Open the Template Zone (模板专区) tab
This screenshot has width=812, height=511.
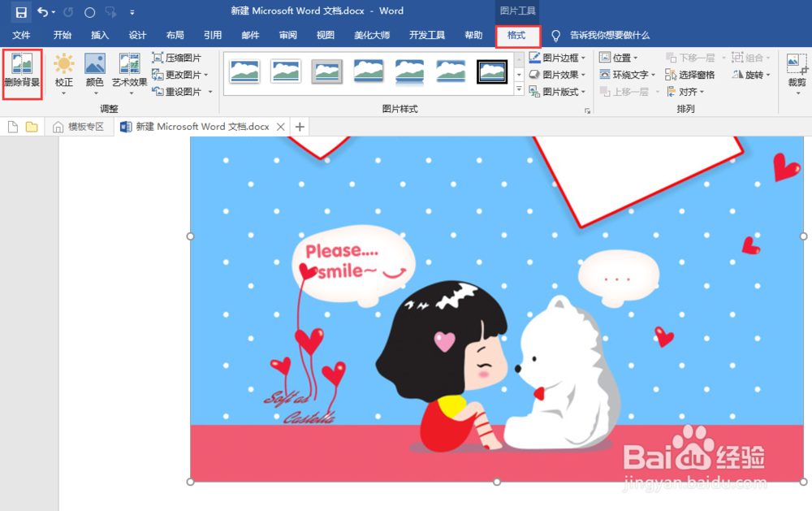[x=78, y=127]
